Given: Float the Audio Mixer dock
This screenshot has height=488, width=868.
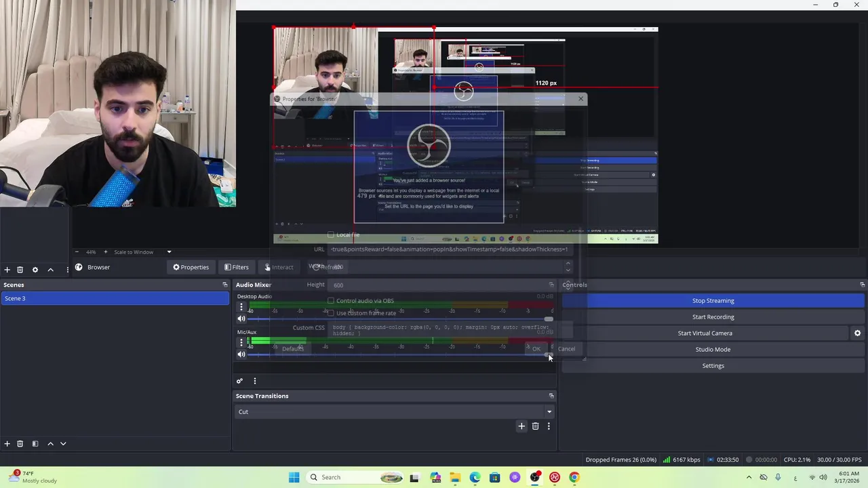Looking at the screenshot, I should point(551,285).
